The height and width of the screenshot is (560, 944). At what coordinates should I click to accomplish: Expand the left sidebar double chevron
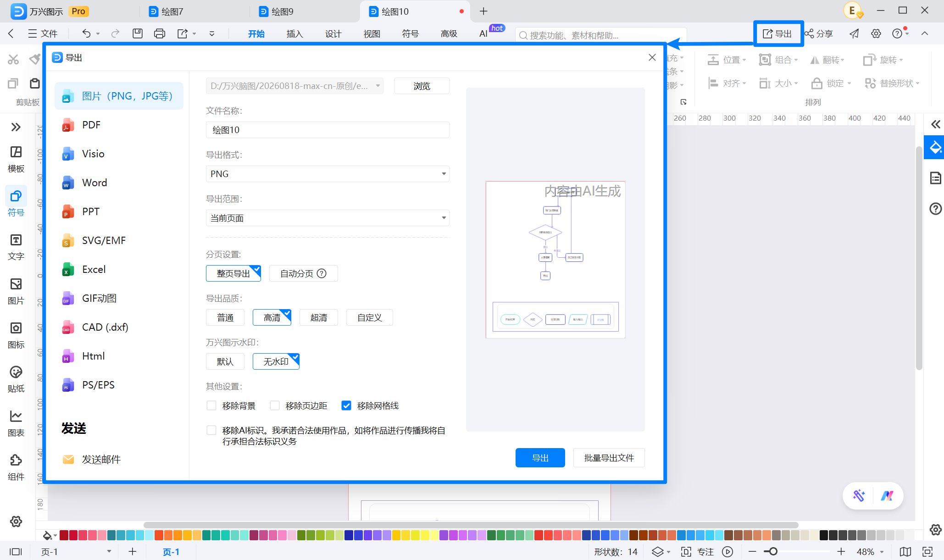pos(16,127)
